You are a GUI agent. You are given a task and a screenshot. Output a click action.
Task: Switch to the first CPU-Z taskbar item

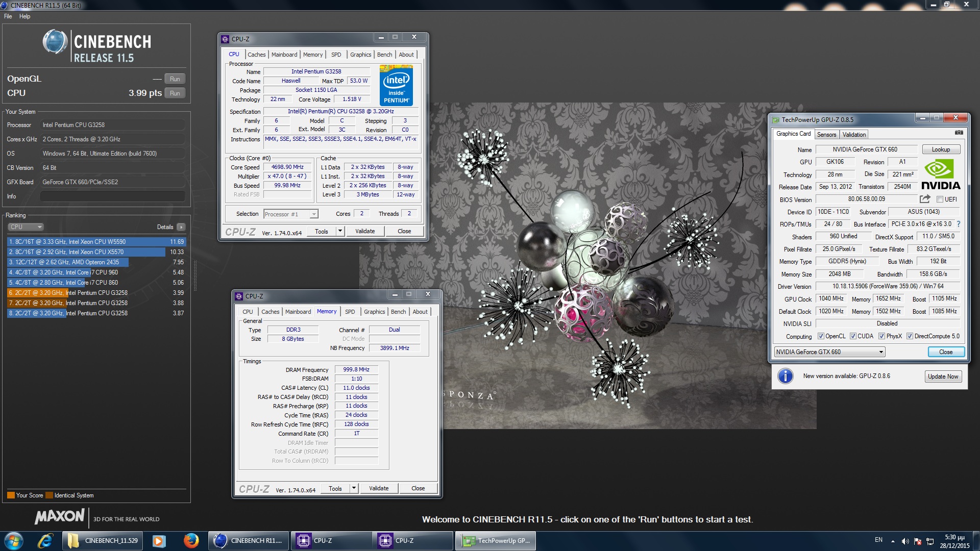(x=331, y=541)
